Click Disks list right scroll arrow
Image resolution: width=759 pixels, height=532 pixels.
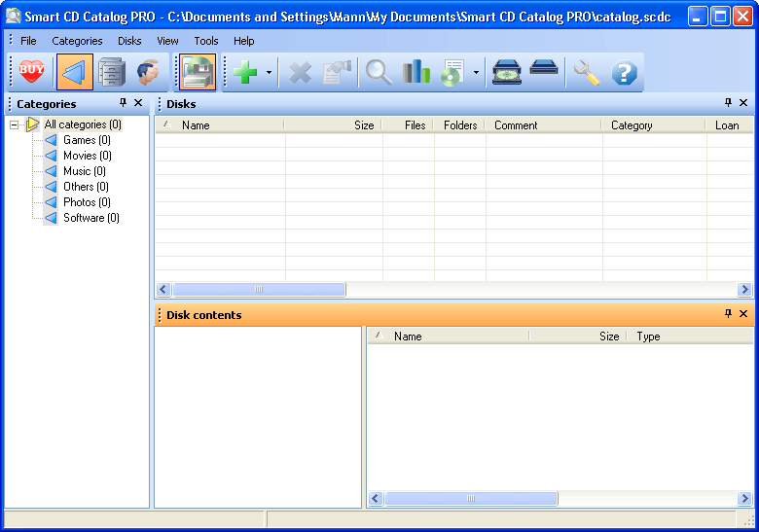[744, 289]
